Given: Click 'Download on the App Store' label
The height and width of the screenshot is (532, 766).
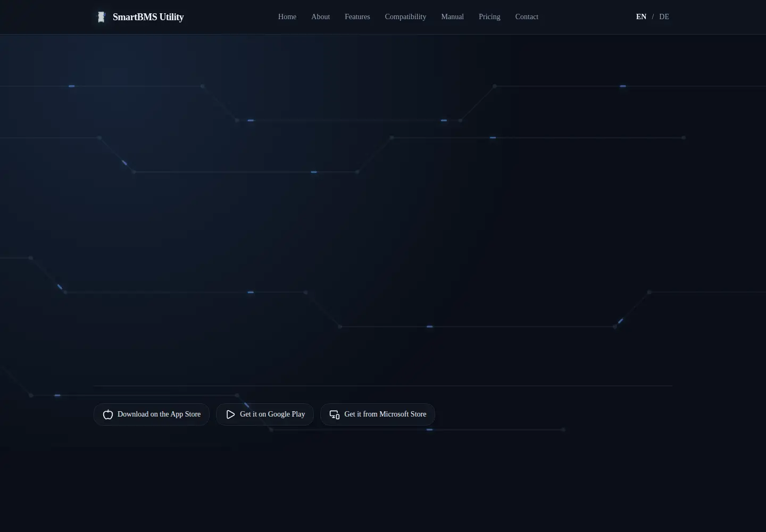Looking at the screenshot, I should point(159,414).
